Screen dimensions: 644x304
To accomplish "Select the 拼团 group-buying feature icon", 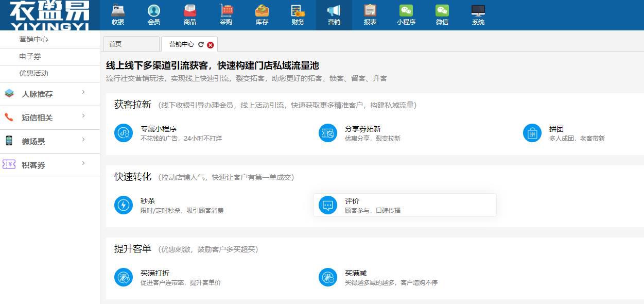I will [532, 132].
